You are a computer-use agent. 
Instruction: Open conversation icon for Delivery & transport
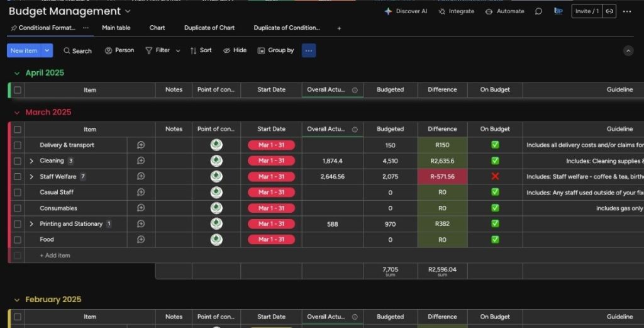[x=141, y=145]
